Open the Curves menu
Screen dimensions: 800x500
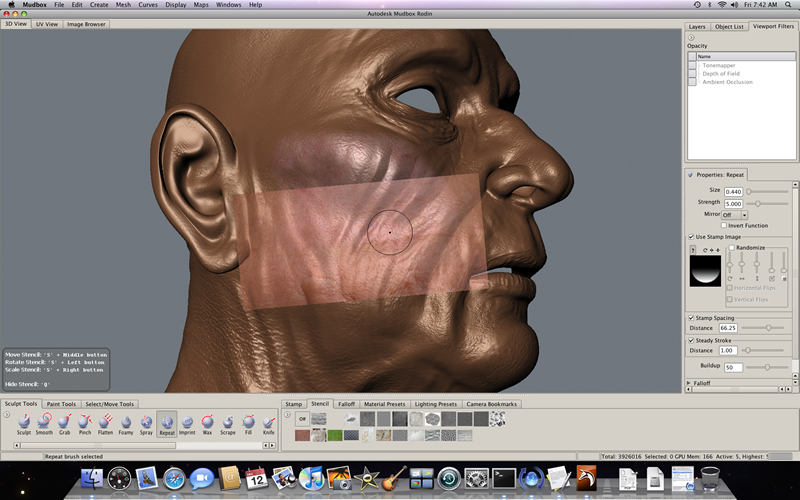[149, 5]
